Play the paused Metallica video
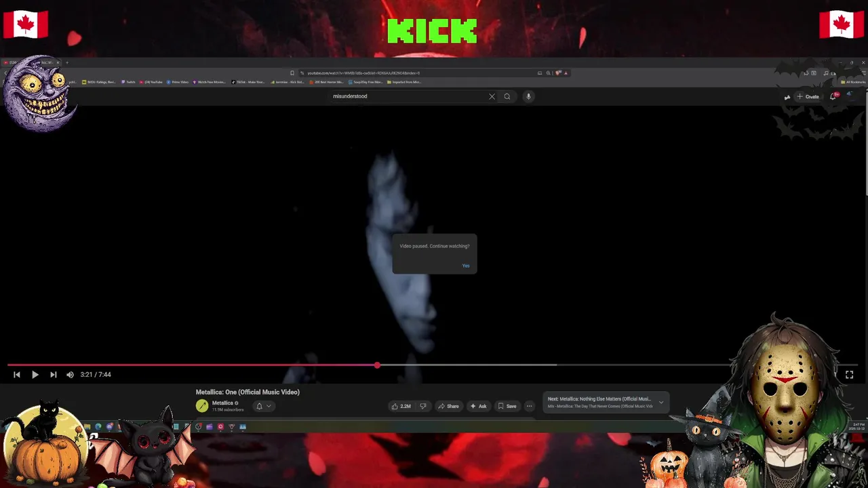 pos(35,374)
